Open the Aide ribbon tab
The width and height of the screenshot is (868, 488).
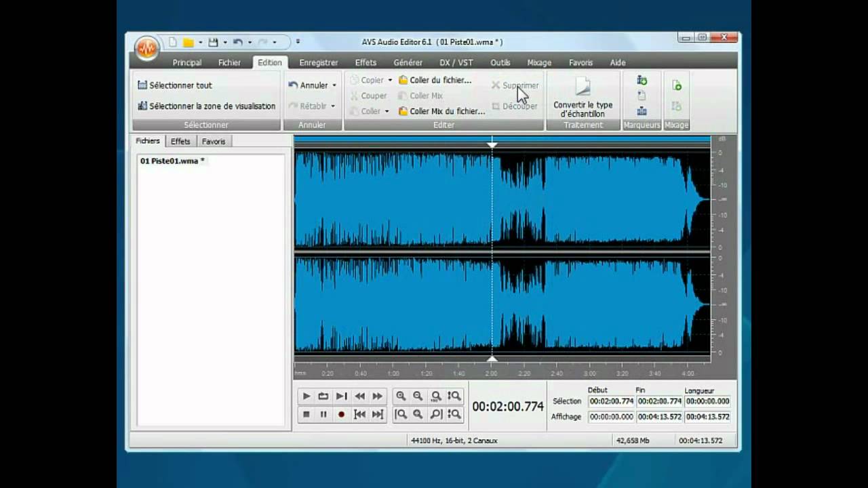pos(618,62)
